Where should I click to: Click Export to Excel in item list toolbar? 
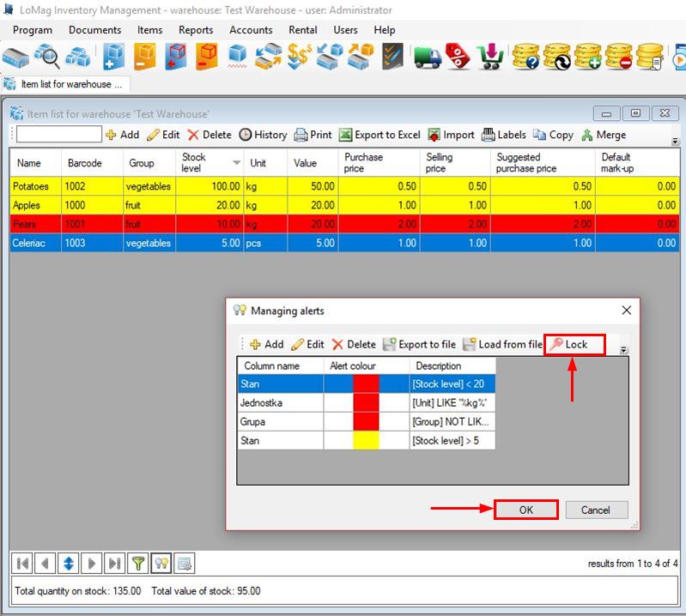[x=379, y=135]
